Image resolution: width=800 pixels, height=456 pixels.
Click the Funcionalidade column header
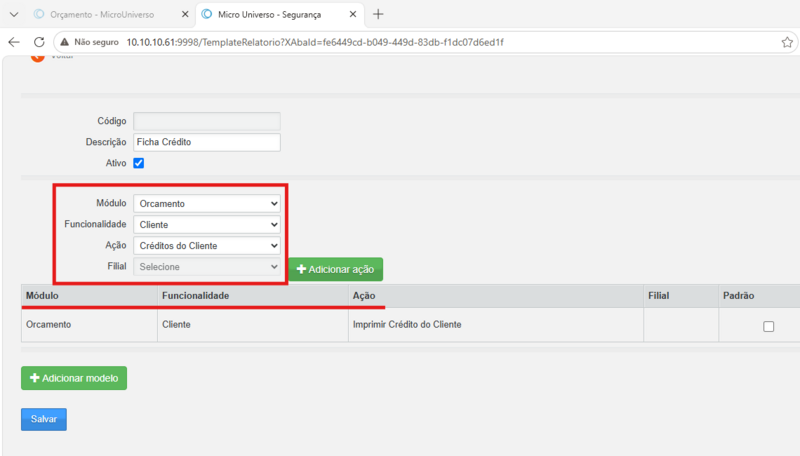coord(253,296)
